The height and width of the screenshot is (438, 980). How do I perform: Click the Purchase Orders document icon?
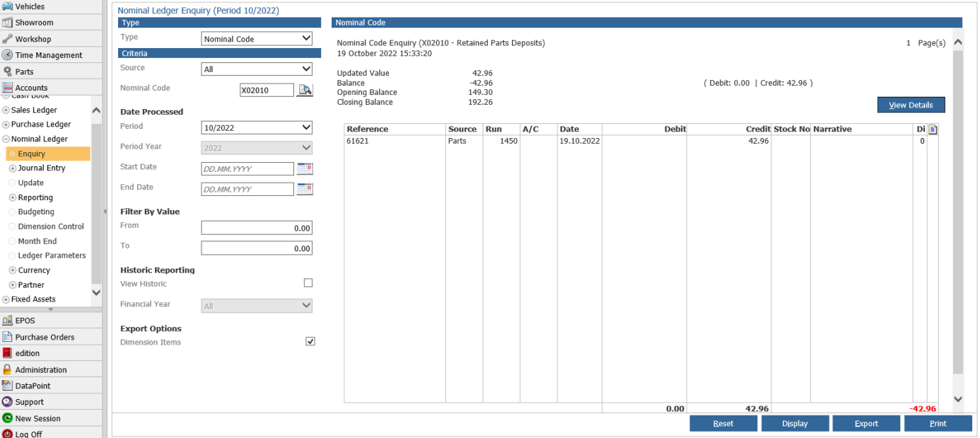click(7, 337)
